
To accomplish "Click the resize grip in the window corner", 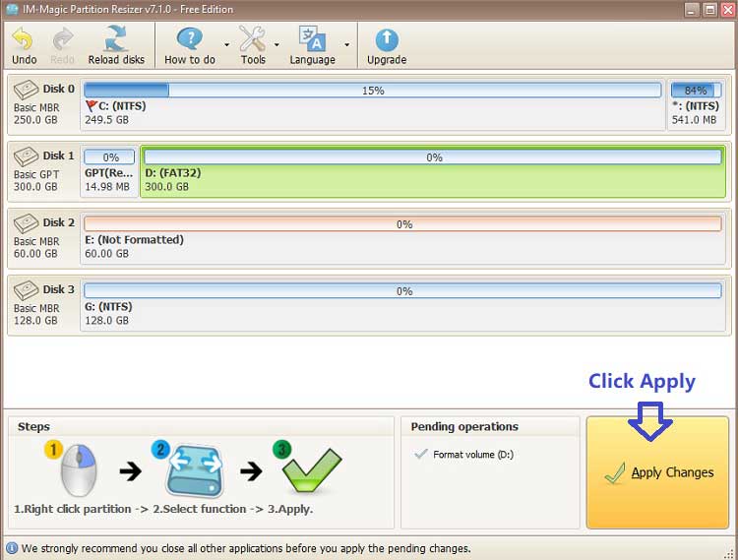I will [x=730, y=553].
